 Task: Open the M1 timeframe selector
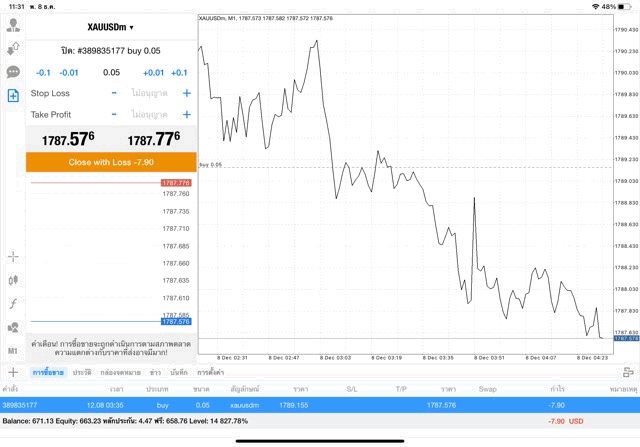point(13,351)
